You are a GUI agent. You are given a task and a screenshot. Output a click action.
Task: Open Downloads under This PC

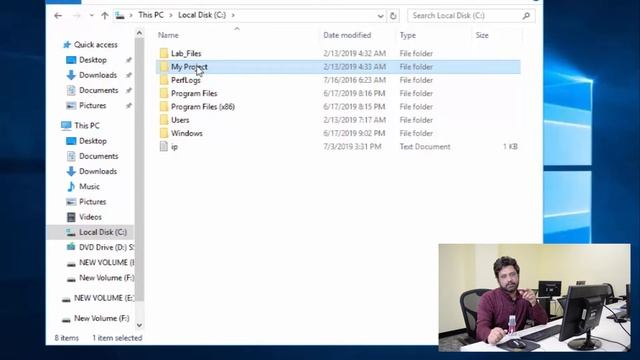pyautogui.click(x=98, y=171)
